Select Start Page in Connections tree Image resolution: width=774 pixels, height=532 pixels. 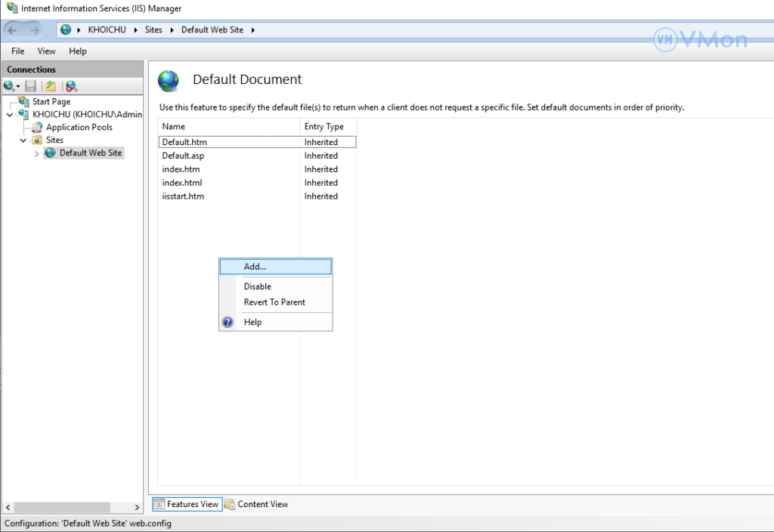click(x=51, y=101)
